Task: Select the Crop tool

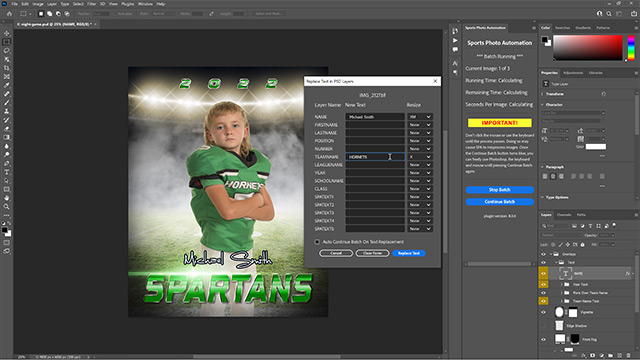Action: pyautogui.click(x=7, y=68)
